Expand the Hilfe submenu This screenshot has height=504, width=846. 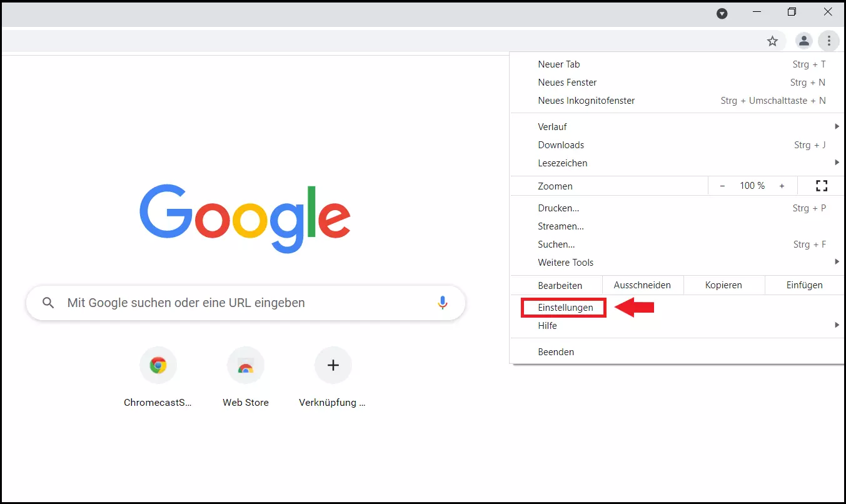tap(678, 326)
